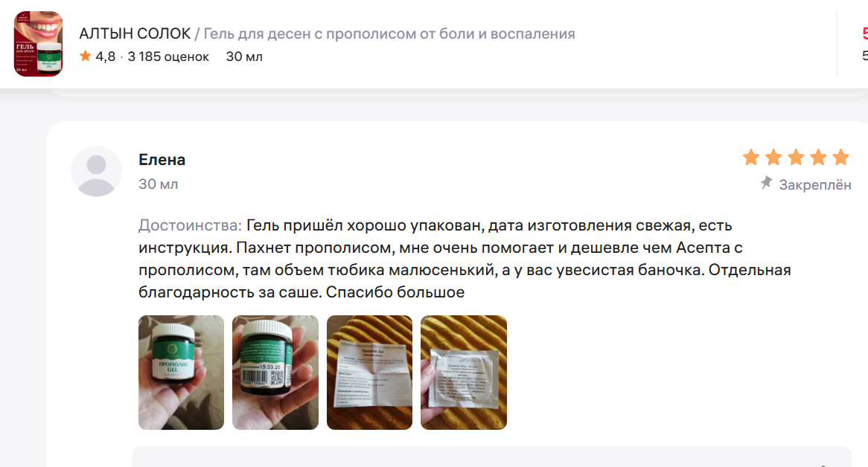Image resolution: width=868 pixels, height=467 pixels.
Task: Open review photo of the paper instruction leaflet
Action: 369,373
